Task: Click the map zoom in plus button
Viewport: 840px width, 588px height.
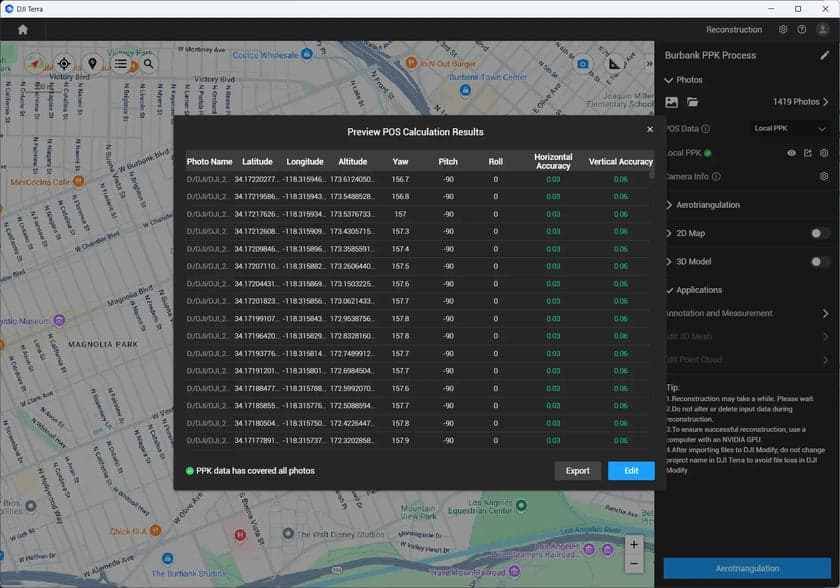Action: [x=633, y=545]
